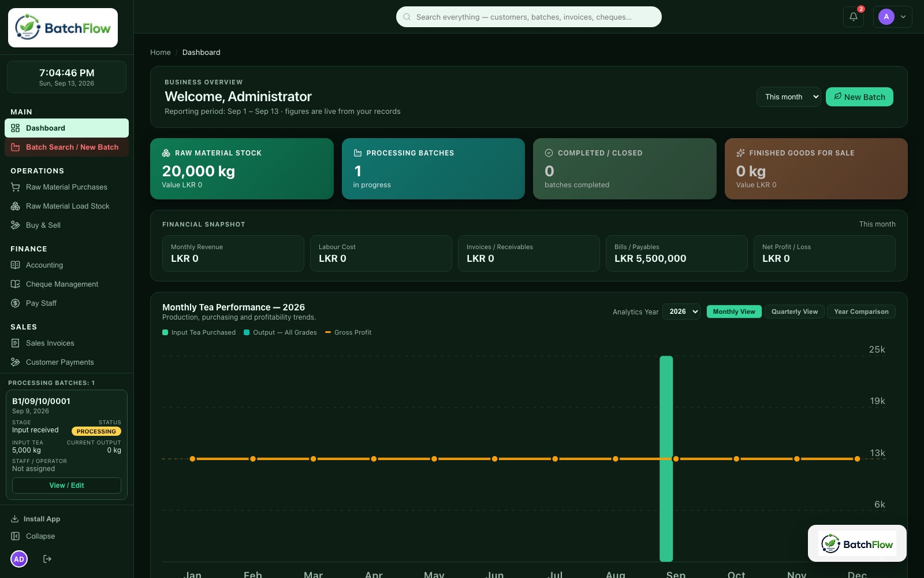Create a New Batch

859,97
